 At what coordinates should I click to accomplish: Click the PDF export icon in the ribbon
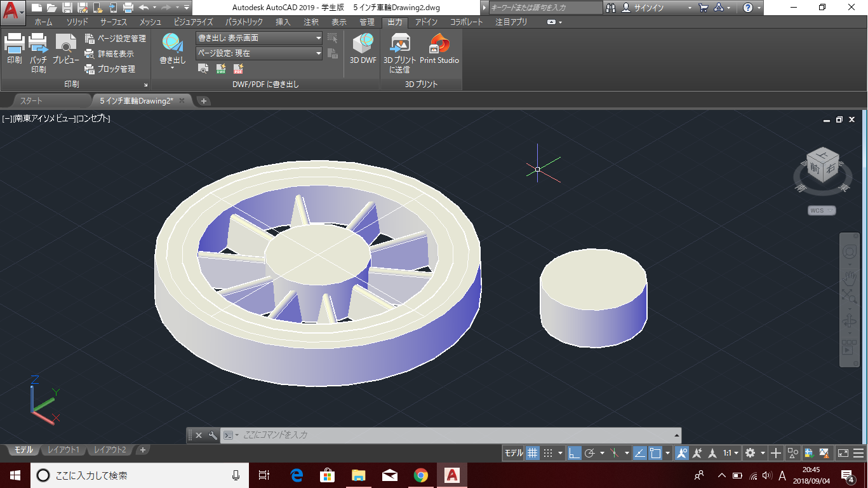tap(239, 69)
